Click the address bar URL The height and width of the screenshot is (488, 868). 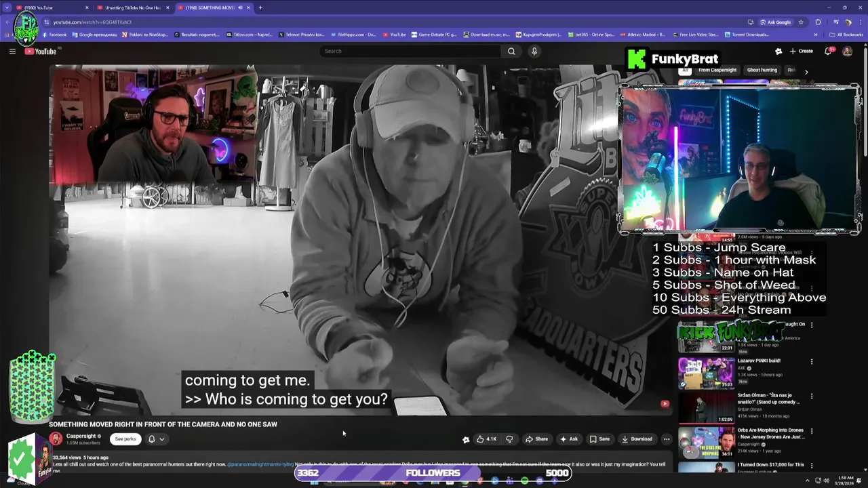(x=92, y=22)
